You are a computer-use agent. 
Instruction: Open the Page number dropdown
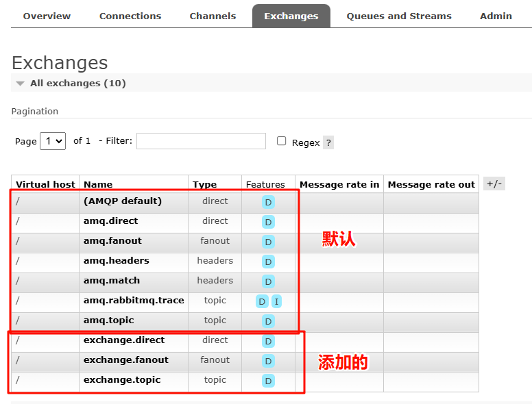coord(53,141)
